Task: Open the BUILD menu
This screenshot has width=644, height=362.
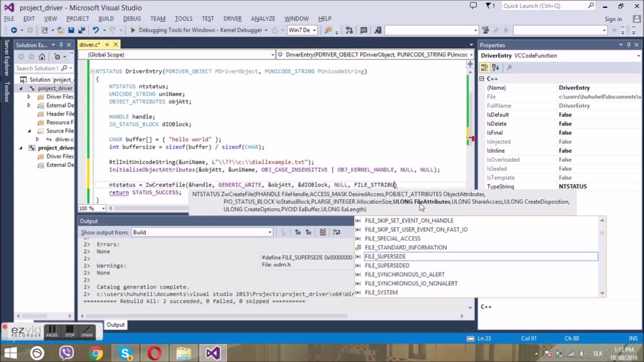Action: click(106, 19)
